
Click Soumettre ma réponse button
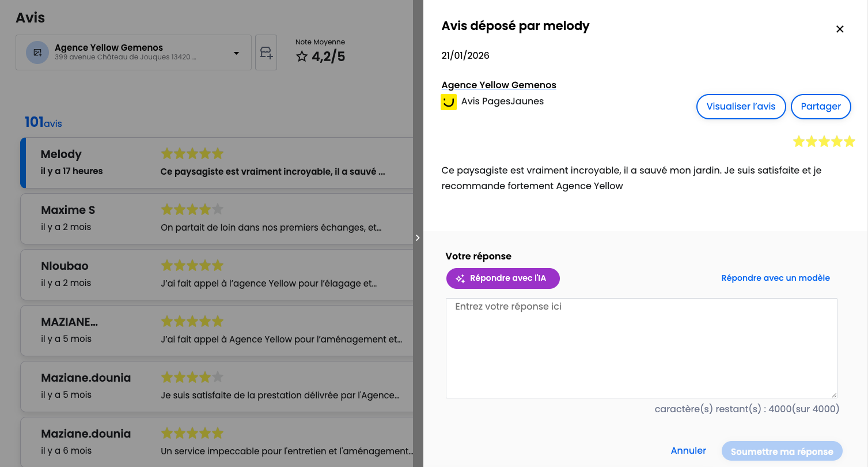point(782,451)
